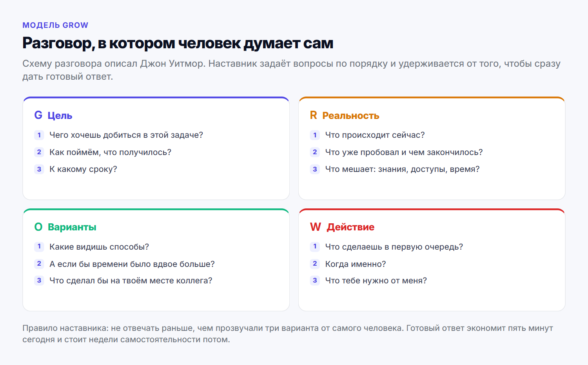Click the question "Какие видишь способы?"
Viewport: 588px width, 365px height.
99,247
